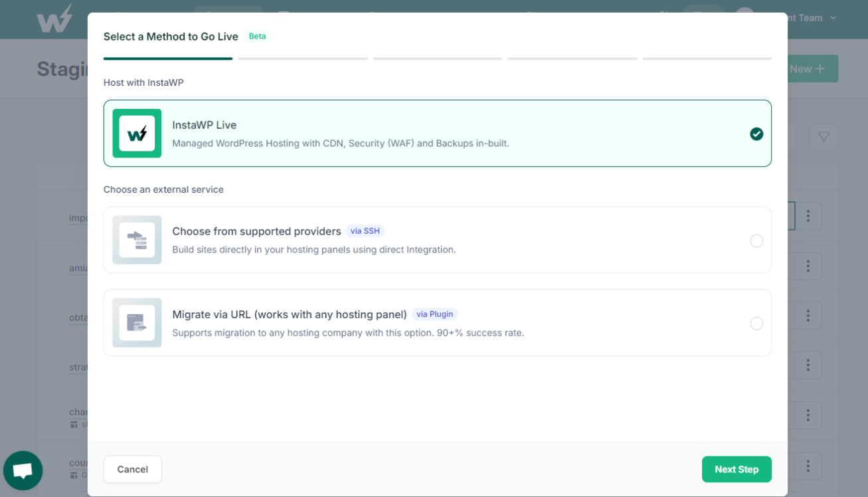Click the Migrate via URL icon
The width and height of the screenshot is (868, 497).
(x=137, y=323)
